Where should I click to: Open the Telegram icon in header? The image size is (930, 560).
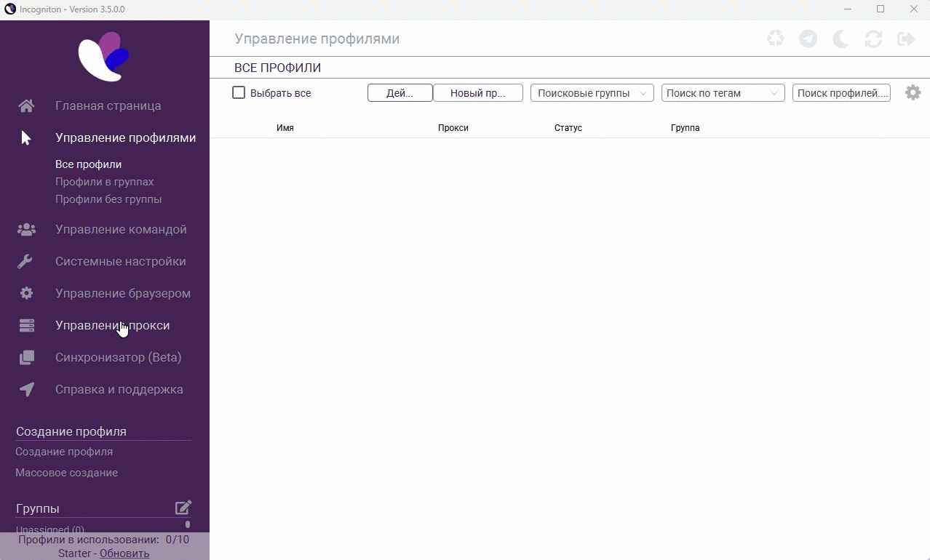(x=808, y=39)
